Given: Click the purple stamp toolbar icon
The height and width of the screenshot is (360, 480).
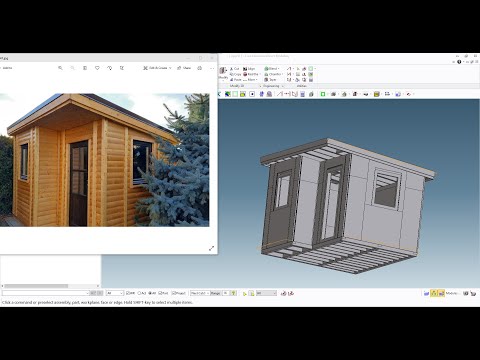Looking at the screenshot, I should pos(269,94).
